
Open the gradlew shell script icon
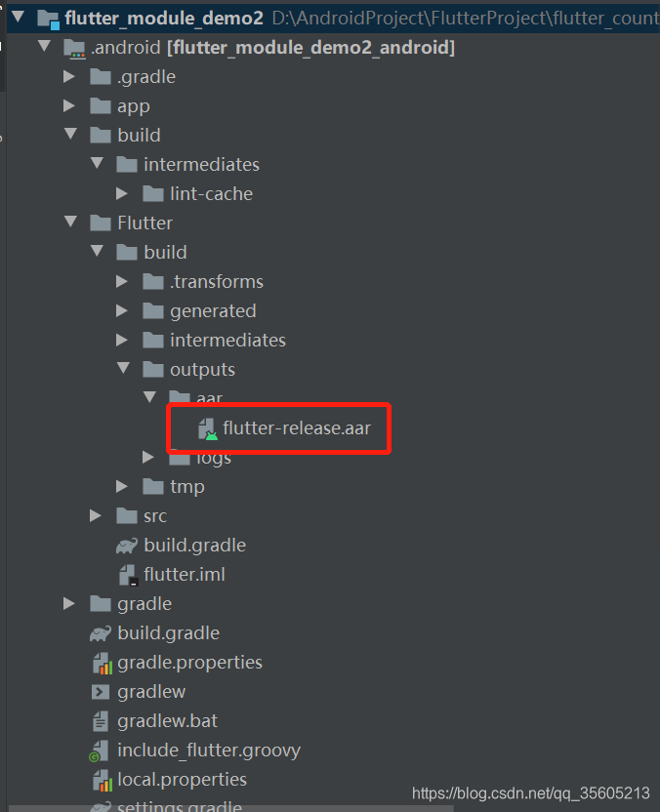pos(101,691)
